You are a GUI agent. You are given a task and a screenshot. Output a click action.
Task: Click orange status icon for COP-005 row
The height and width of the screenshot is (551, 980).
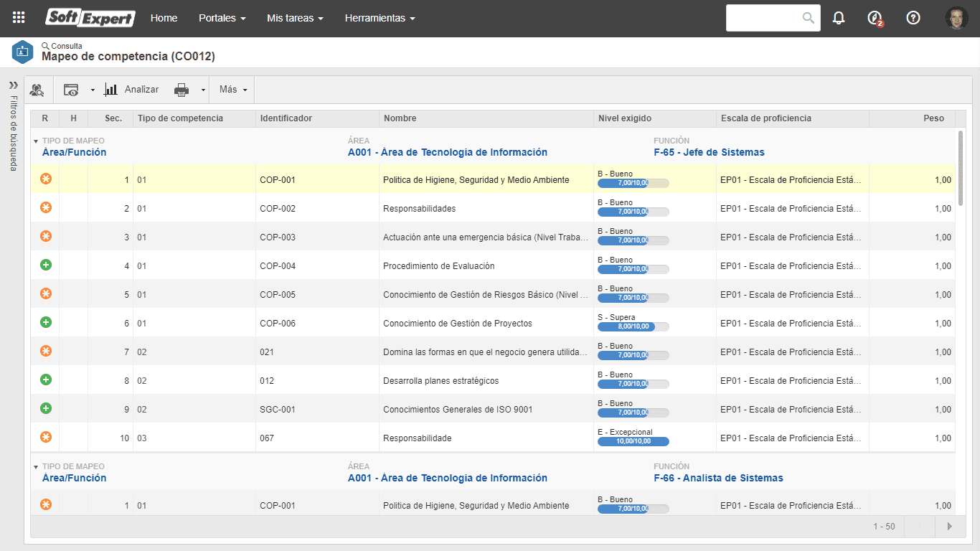pos(46,293)
